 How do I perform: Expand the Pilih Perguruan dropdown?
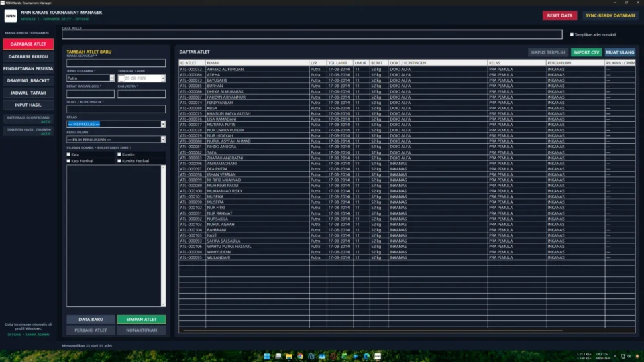tap(163, 139)
